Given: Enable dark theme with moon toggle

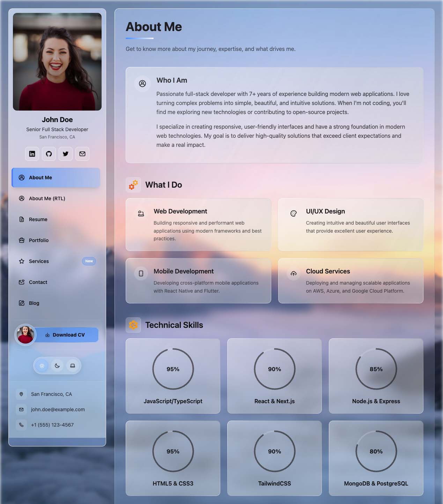Looking at the screenshot, I should (57, 366).
